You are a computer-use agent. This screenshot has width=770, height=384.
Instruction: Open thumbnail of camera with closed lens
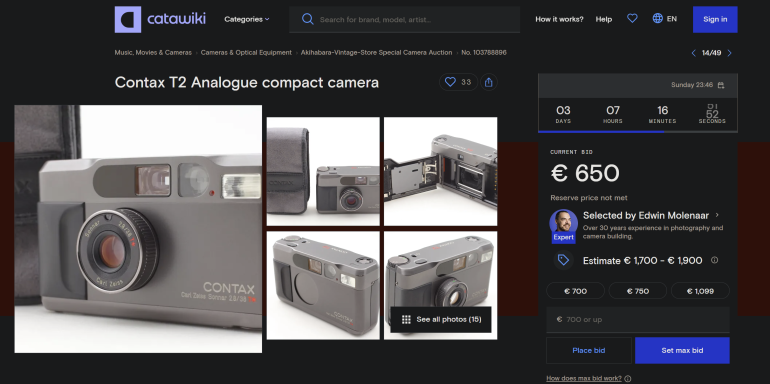tap(323, 285)
